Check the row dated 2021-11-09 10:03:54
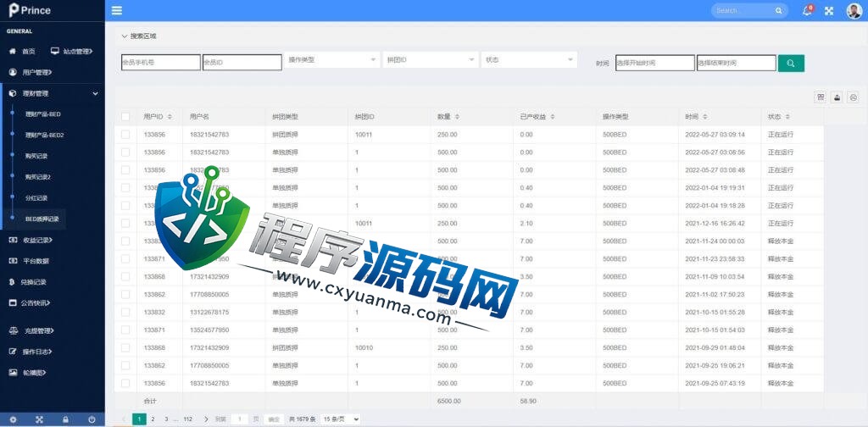 tap(125, 276)
